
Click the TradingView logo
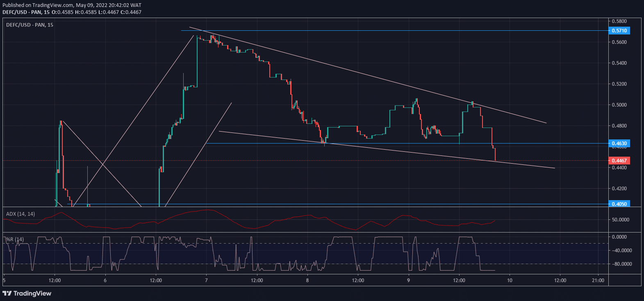tap(27, 293)
